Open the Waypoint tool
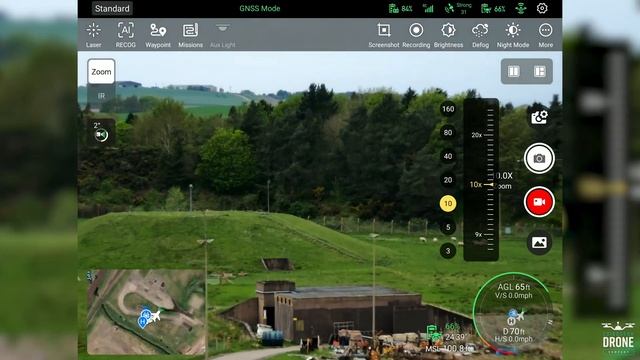This screenshot has height=360, width=640. click(158, 35)
